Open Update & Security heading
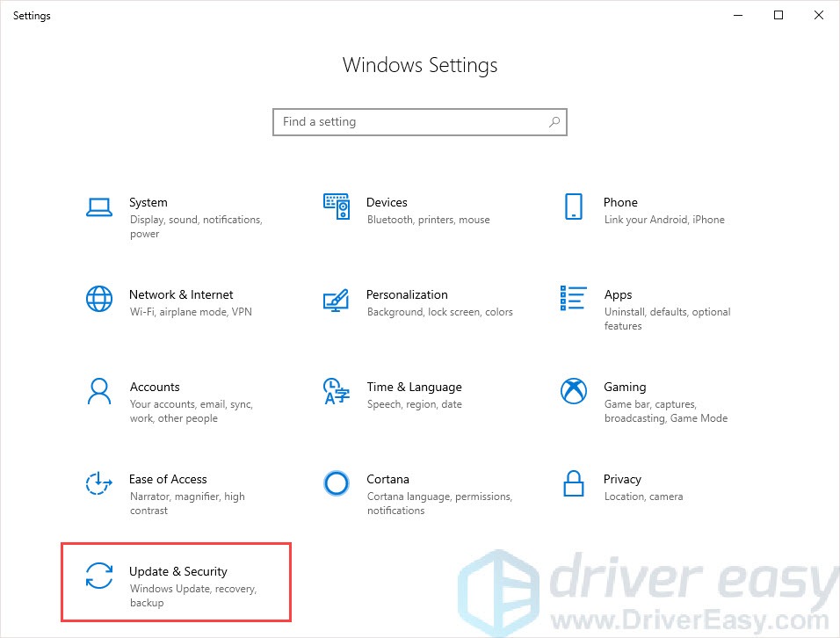Image resolution: width=840 pixels, height=638 pixels. (178, 571)
